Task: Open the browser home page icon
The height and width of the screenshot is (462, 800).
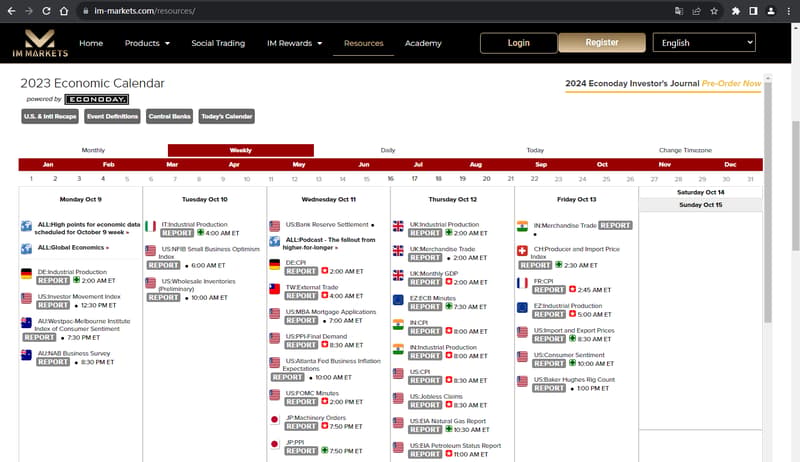Action: pyautogui.click(x=64, y=11)
